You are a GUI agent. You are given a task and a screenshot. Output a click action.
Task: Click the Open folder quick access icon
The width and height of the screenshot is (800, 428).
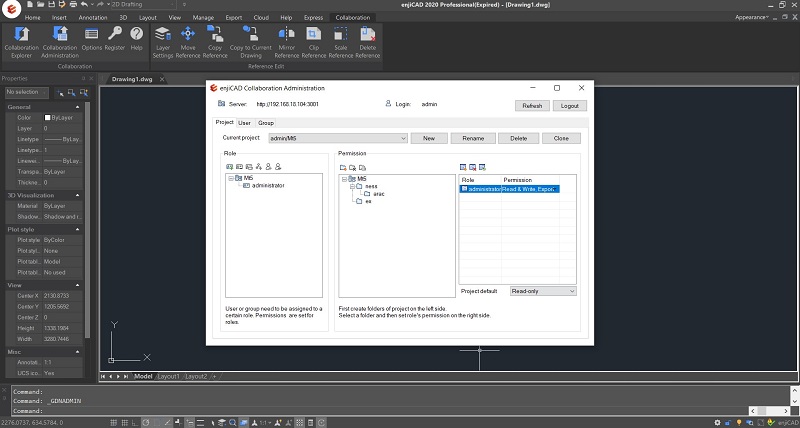pos(41,4)
